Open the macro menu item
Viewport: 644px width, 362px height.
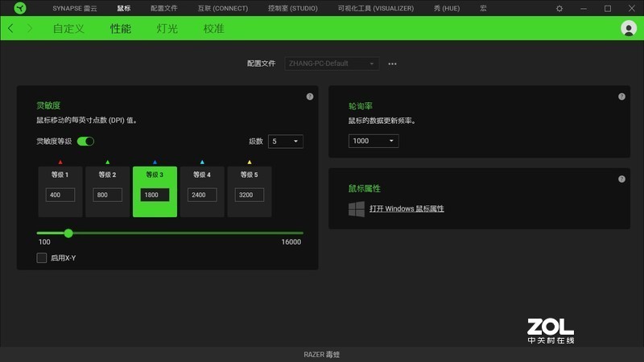483,8
